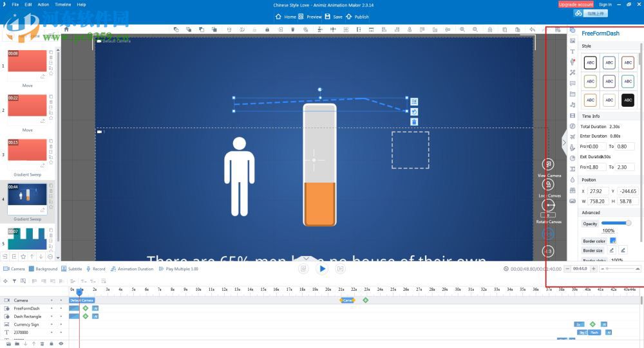Select the Dash Rectangle timeline layer

click(28, 316)
